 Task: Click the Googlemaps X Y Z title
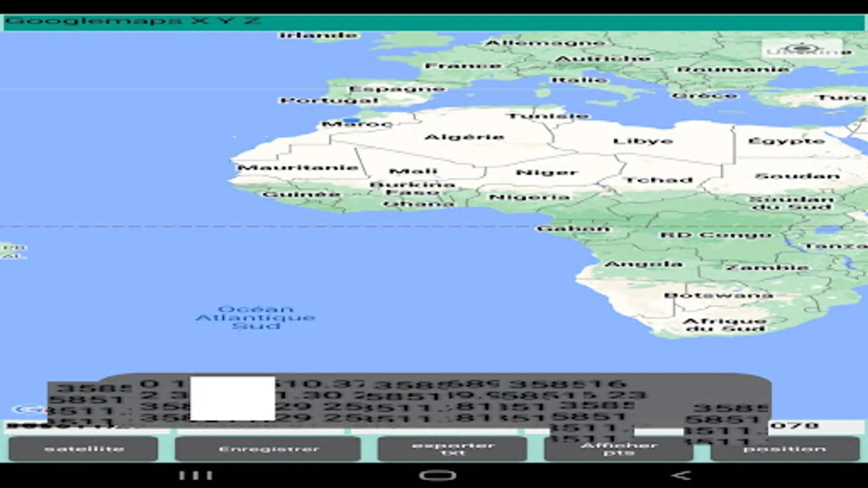[x=133, y=22]
